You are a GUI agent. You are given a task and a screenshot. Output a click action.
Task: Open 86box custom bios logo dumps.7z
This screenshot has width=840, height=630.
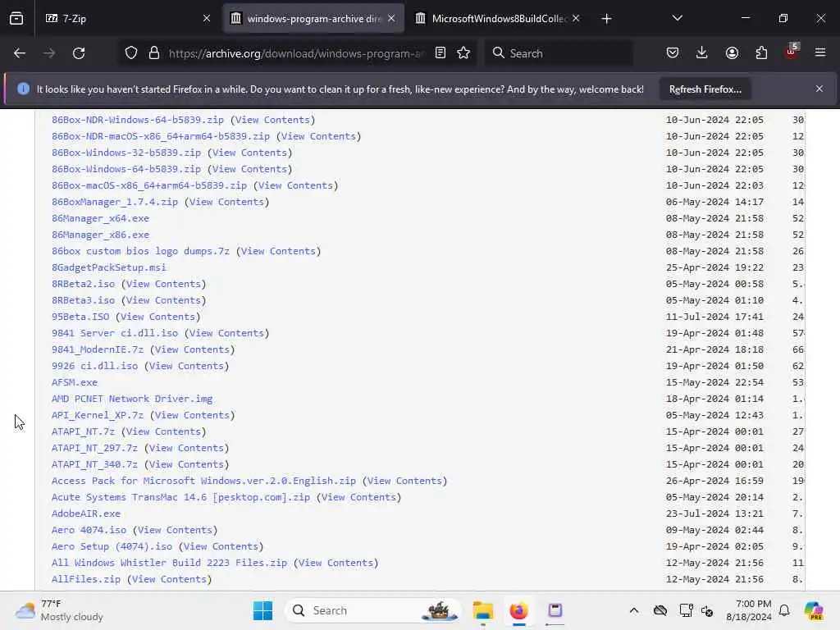(x=140, y=251)
